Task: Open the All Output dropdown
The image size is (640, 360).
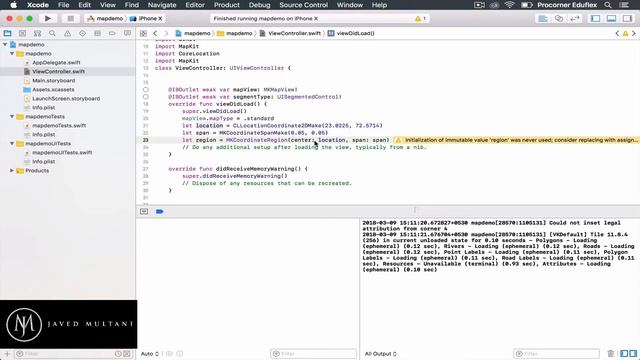Action: click(x=381, y=354)
